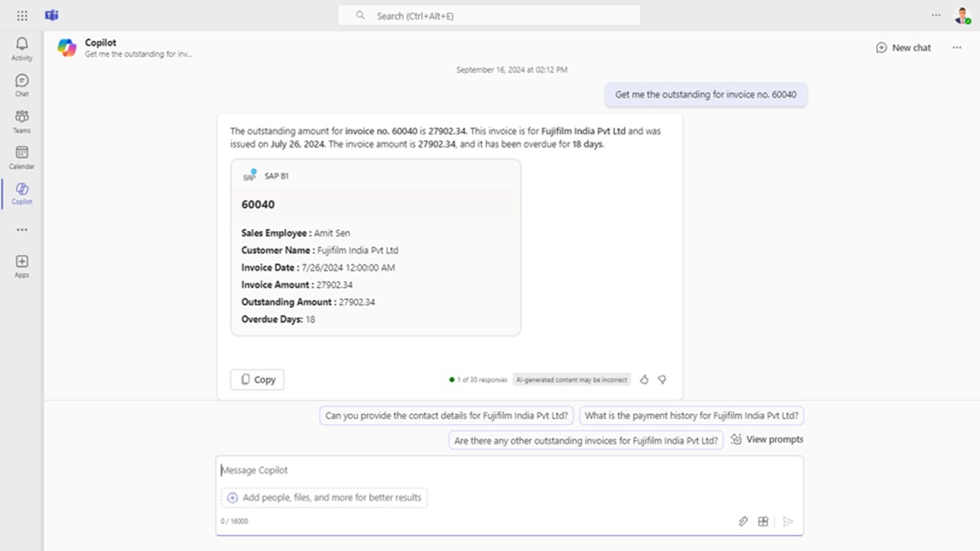Open View prompts

pos(766,439)
